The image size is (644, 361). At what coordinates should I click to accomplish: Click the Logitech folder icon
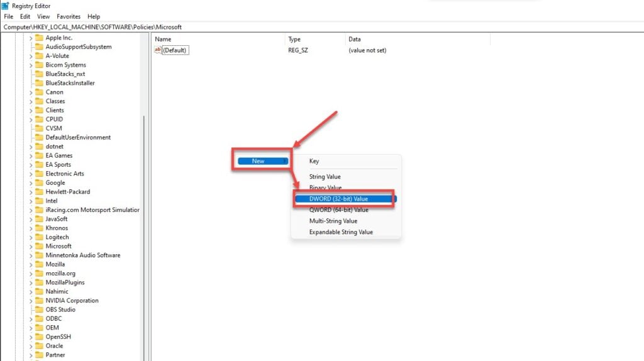(39, 237)
